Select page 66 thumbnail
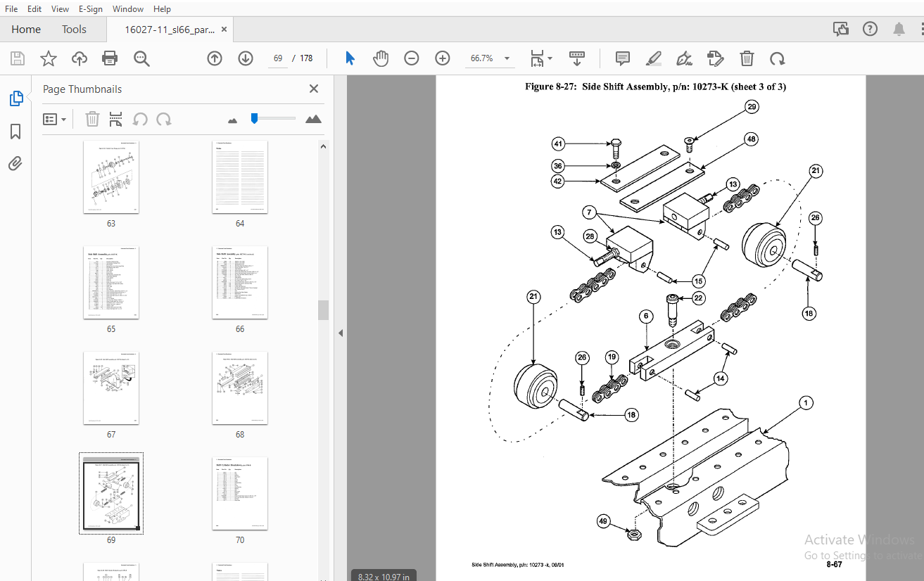Viewport: 924px width, 581px height. click(x=240, y=283)
